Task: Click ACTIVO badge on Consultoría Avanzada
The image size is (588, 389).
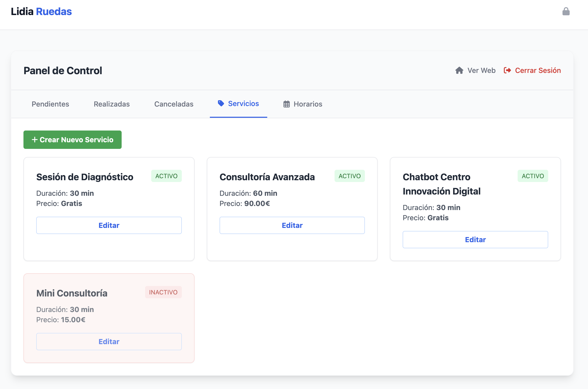Action: click(349, 176)
